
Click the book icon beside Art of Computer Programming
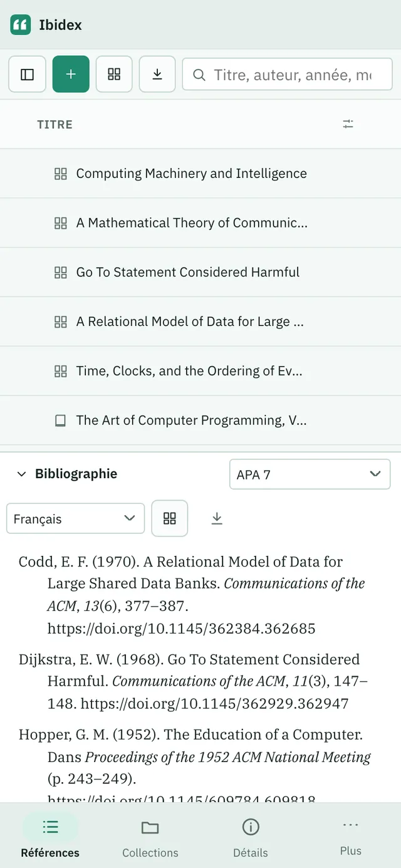pos(60,421)
